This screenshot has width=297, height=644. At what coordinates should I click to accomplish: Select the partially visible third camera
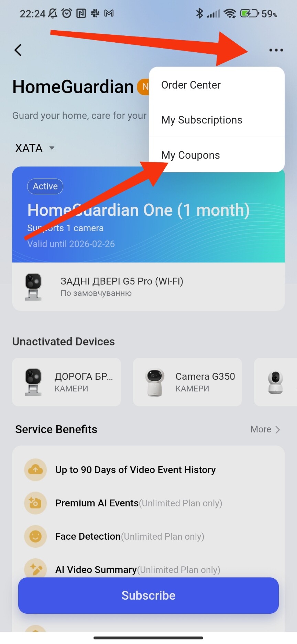(x=275, y=382)
